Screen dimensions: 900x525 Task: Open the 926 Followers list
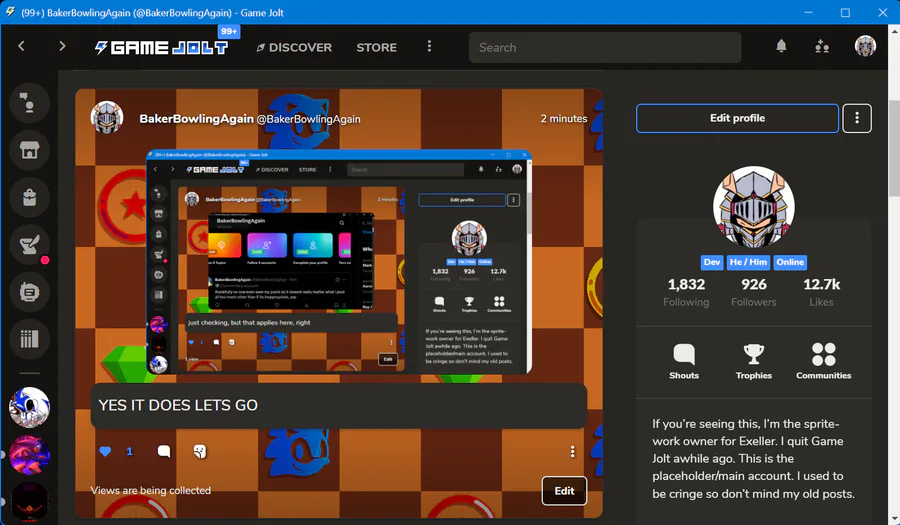tap(754, 292)
